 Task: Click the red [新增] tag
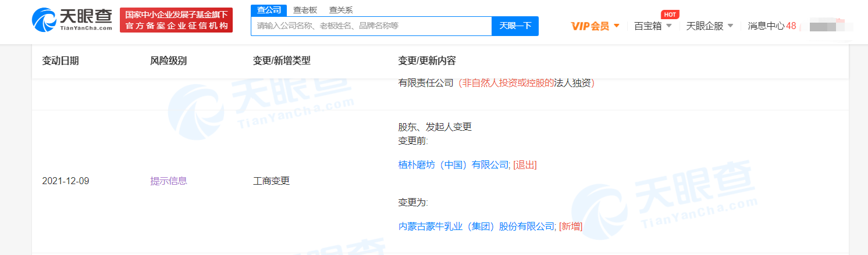click(x=571, y=227)
